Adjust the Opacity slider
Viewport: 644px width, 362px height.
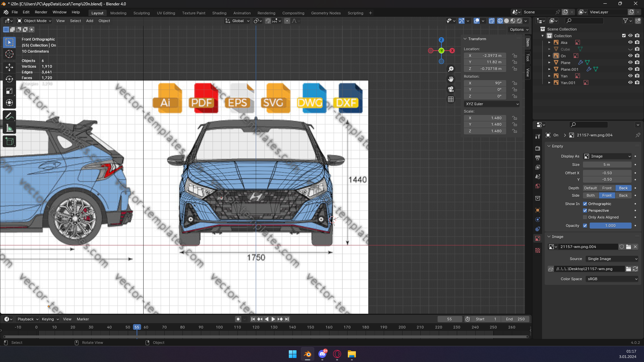point(610,226)
